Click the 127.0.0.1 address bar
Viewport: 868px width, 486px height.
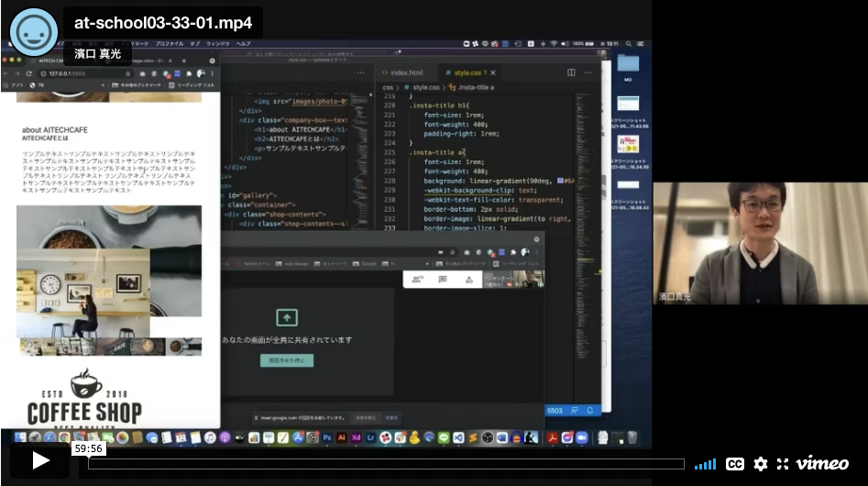coord(73,73)
